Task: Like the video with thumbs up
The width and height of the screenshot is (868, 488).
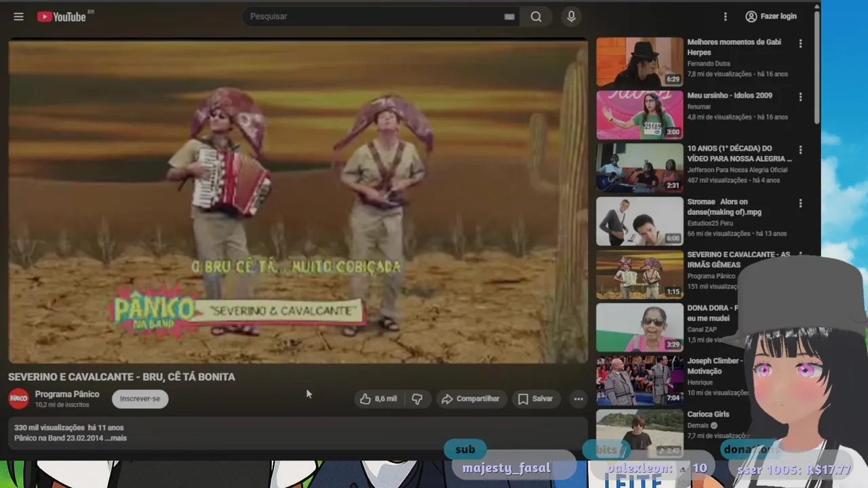Action: coord(378,399)
